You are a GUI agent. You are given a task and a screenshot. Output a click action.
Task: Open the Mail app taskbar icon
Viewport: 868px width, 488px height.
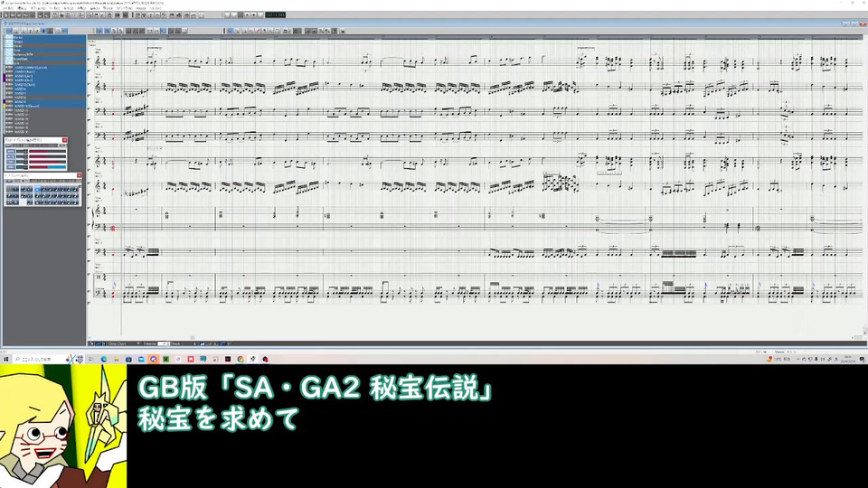pyautogui.click(x=141, y=359)
